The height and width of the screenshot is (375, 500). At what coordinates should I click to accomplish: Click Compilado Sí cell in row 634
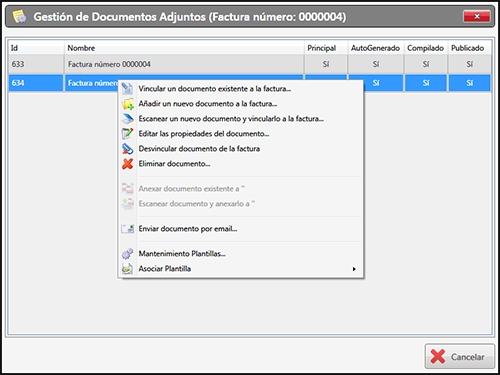coord(426,83)
